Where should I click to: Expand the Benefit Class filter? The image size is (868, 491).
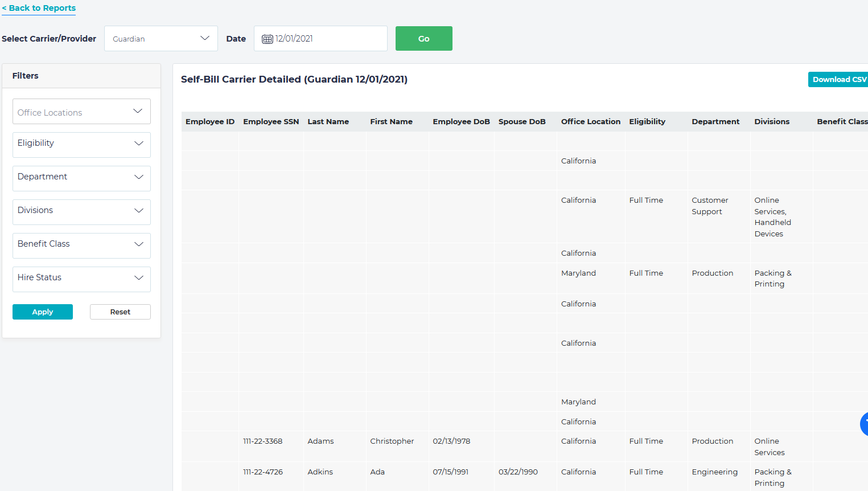[81, 244]
